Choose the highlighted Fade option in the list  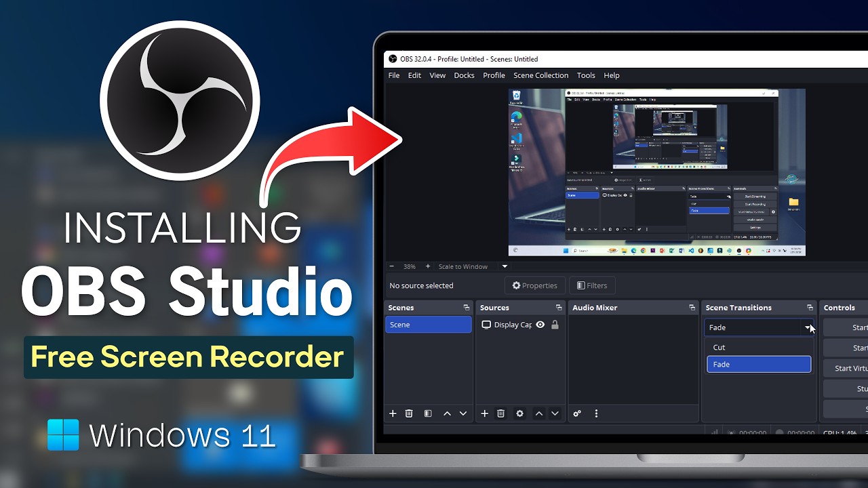pos(759,365)
